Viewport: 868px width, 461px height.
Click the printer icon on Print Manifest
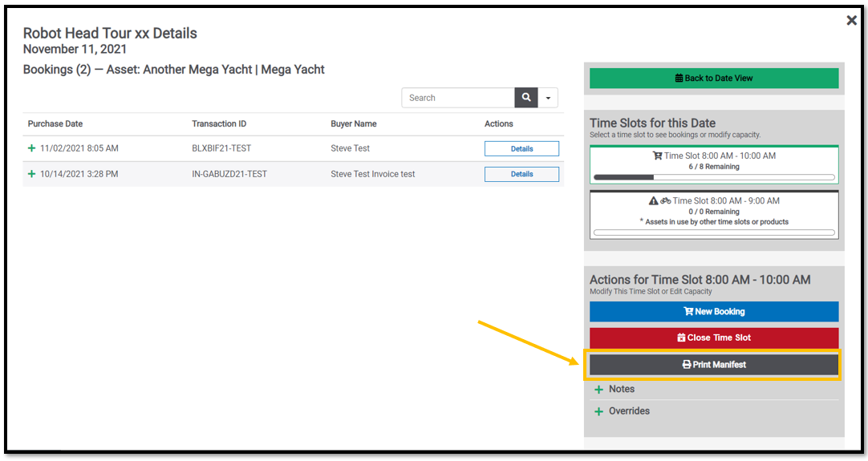[687, 365]
